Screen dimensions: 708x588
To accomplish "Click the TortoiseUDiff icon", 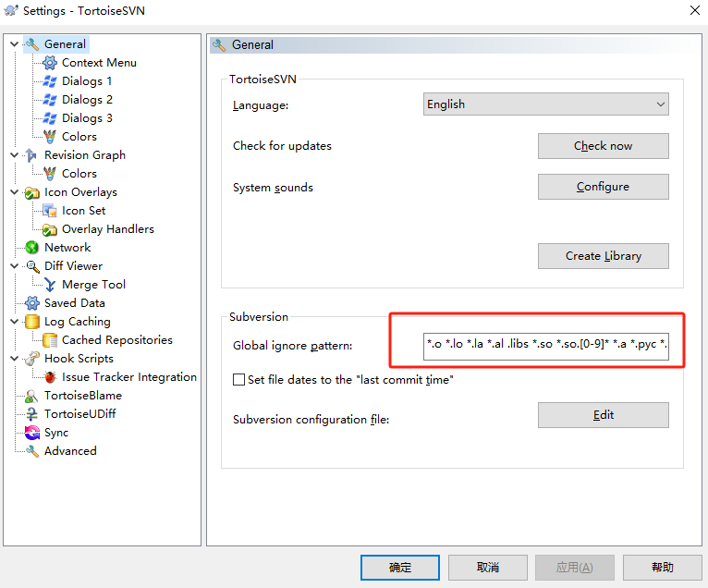I will 32,414.
